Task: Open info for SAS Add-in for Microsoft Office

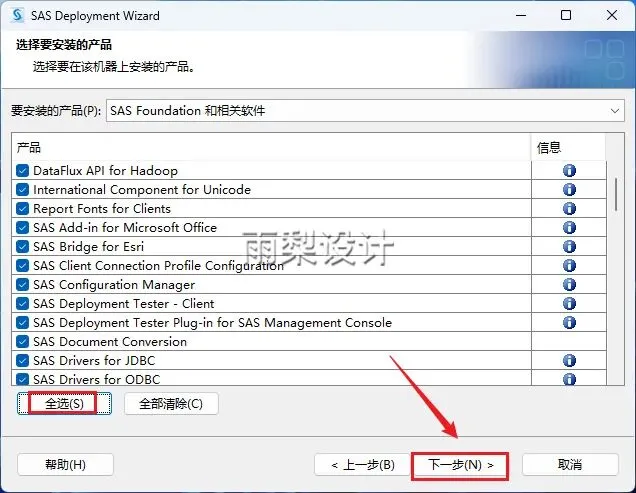Action: tap(569, 228)
